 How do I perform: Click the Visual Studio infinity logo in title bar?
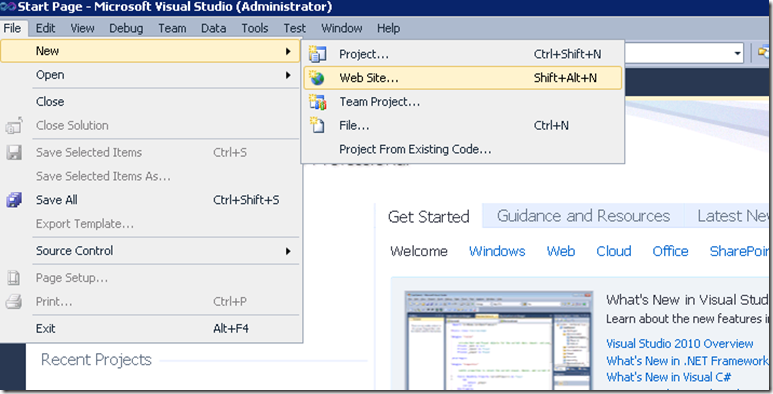8,7
